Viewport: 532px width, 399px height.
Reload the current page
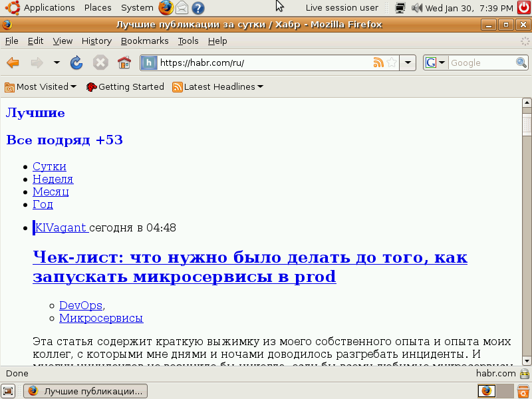pyautogui.click(x=76, y=63)
